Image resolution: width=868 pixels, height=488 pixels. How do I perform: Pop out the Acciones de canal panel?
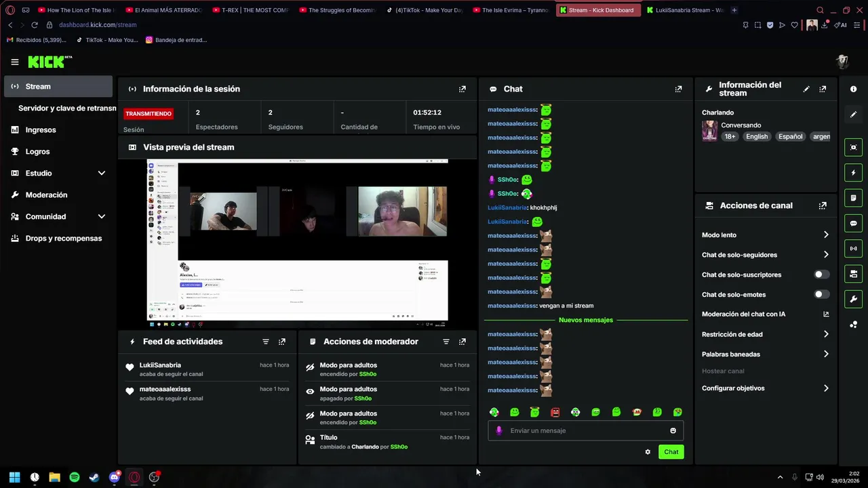tap(823, 205)
